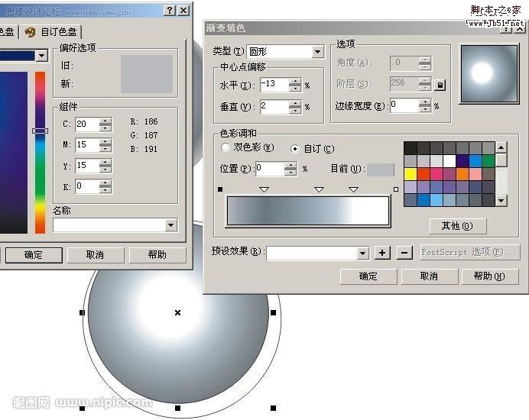Open the color model dropdown arrow
The image size is (529, 420).
click(42, 55)
